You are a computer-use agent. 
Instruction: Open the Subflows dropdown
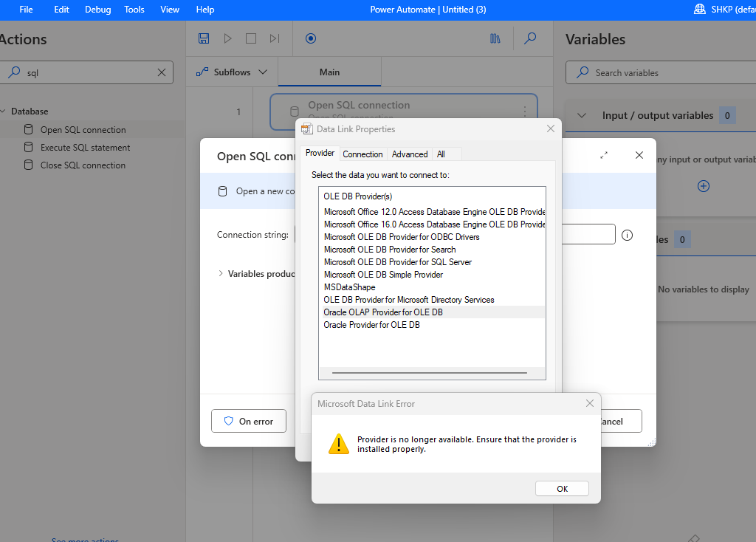point(232,72)
